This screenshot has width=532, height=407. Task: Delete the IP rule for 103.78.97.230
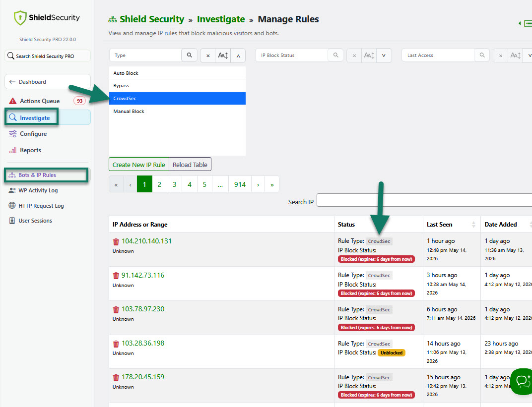pyautogui.click(x=116, y=309)
